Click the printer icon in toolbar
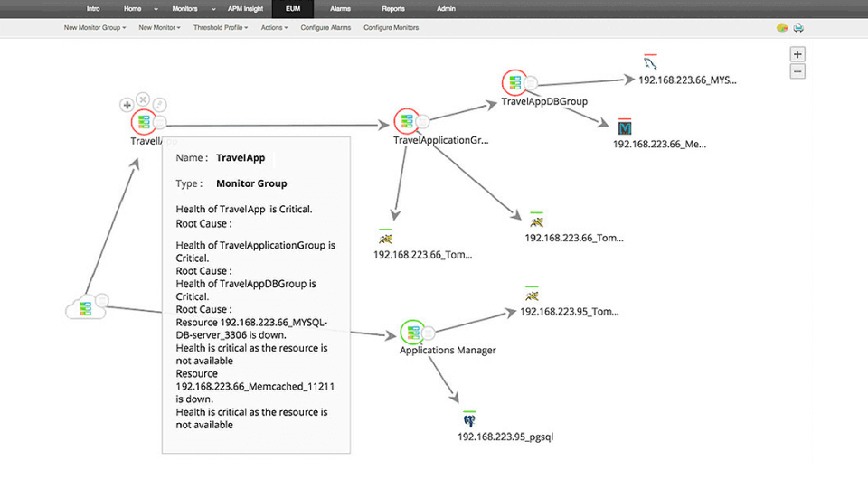Image resolution: width=868 pixels, height=479 pixels. coord(798,28)
